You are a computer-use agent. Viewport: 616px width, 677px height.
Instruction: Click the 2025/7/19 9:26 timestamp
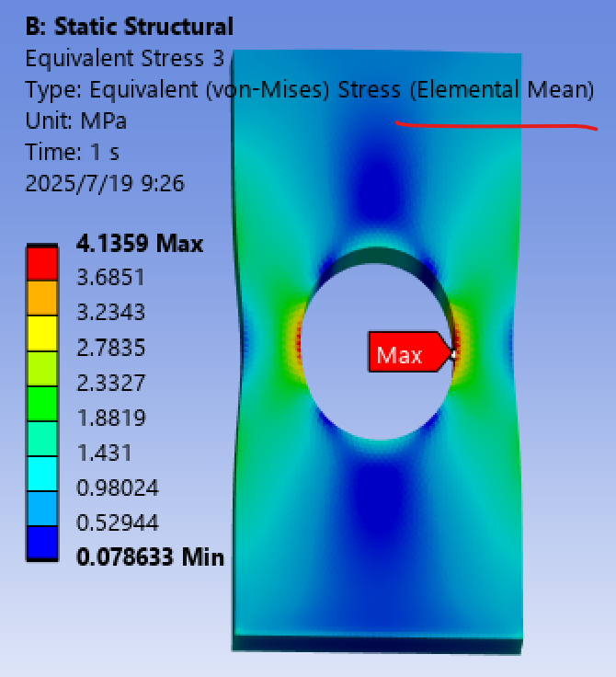(105, 184)
